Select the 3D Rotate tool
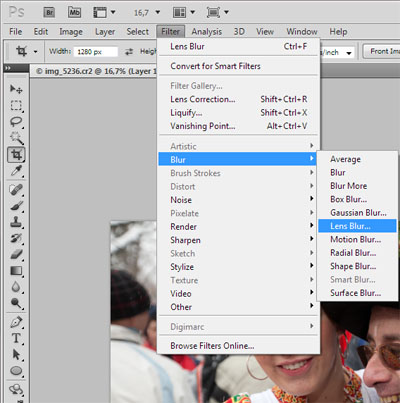Viewport: 400px width, 403px height. [16, 389]
